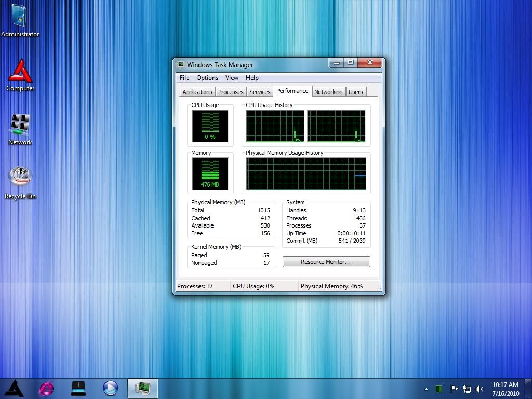This screenshot has height=399, width=532.
Task: Switch to the Applications tab
Action: pyautogui.click(x=197, y=92)
